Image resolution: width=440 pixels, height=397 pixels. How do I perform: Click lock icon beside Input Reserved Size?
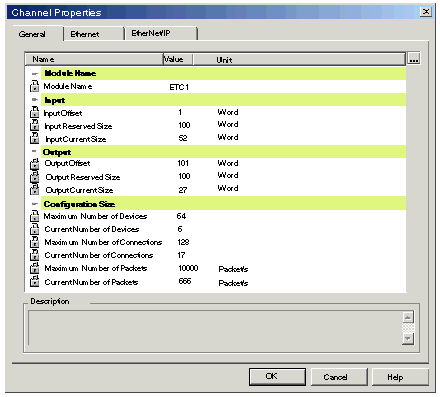pos(34,125)
